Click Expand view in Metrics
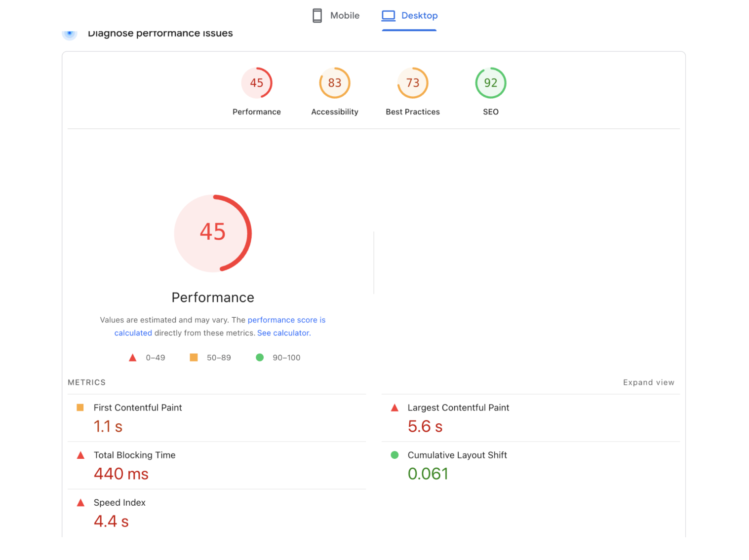Image resolution: width=749 pixels, height=560 pixels. click(x=648, y=382)
